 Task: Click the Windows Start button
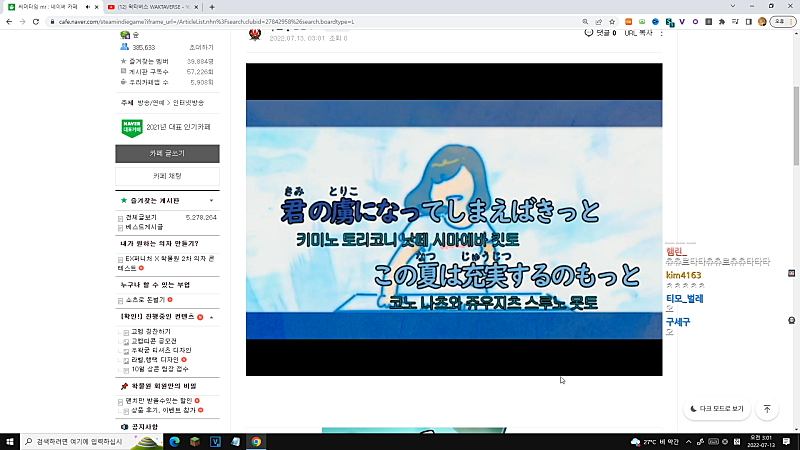9,441
